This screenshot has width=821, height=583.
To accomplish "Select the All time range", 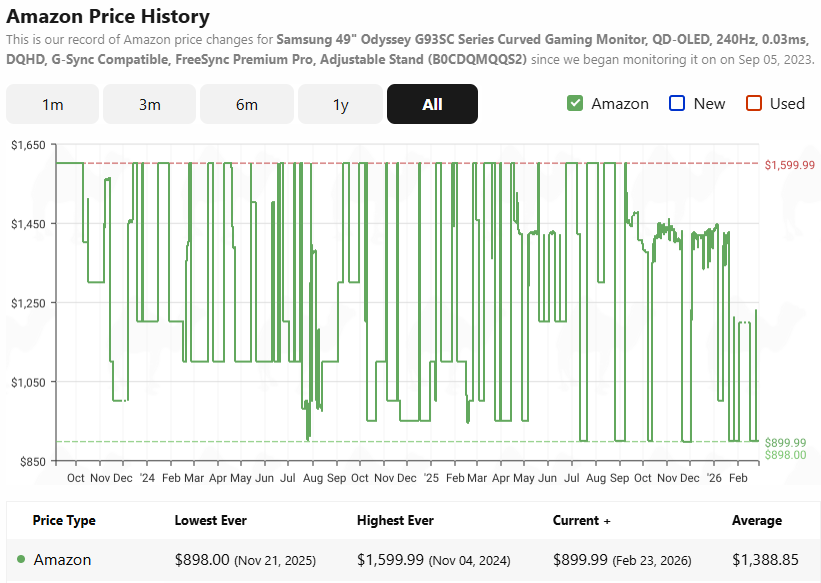I will point(432,103).
